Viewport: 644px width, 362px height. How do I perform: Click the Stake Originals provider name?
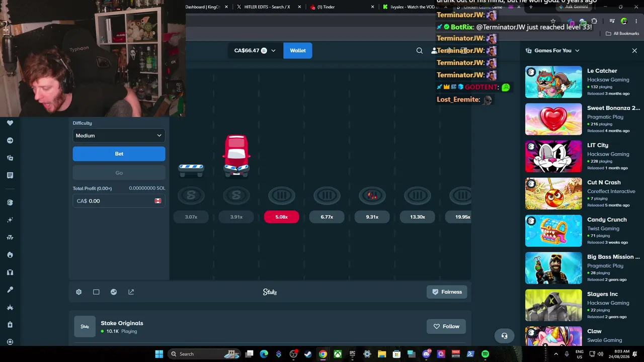[122, 323]
